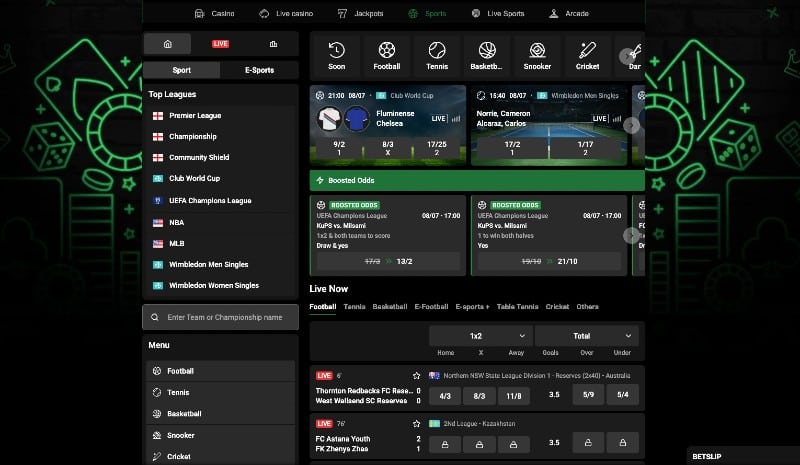Bet 11/8 on West Wallsend away win
The height and width of the screenshot is (465, 800).
(x=513, y=396)
